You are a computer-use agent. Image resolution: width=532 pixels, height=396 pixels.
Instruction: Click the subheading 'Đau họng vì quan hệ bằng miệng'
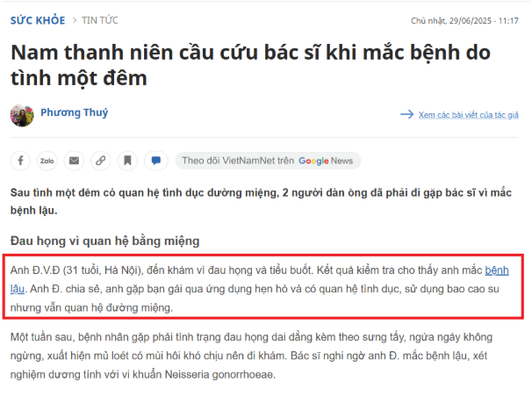104,241
